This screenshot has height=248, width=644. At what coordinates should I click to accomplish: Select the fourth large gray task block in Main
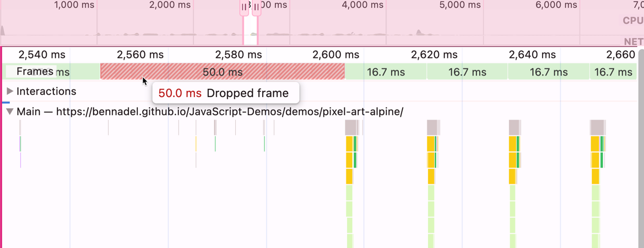[x=597, y=127]
